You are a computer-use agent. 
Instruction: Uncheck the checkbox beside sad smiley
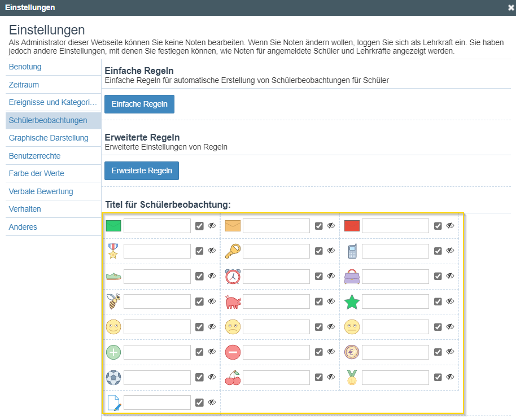coord(318,327)
